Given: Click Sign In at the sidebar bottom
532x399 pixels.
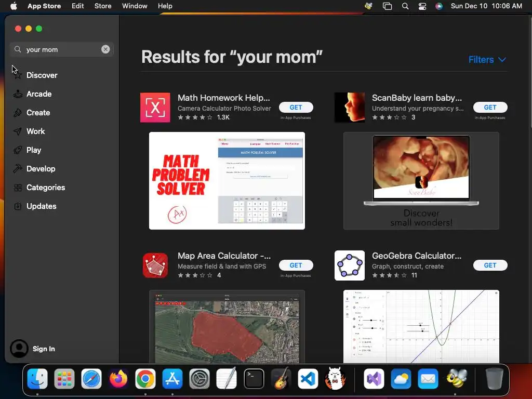Looking at the screenshot, I should pos(44,349).
